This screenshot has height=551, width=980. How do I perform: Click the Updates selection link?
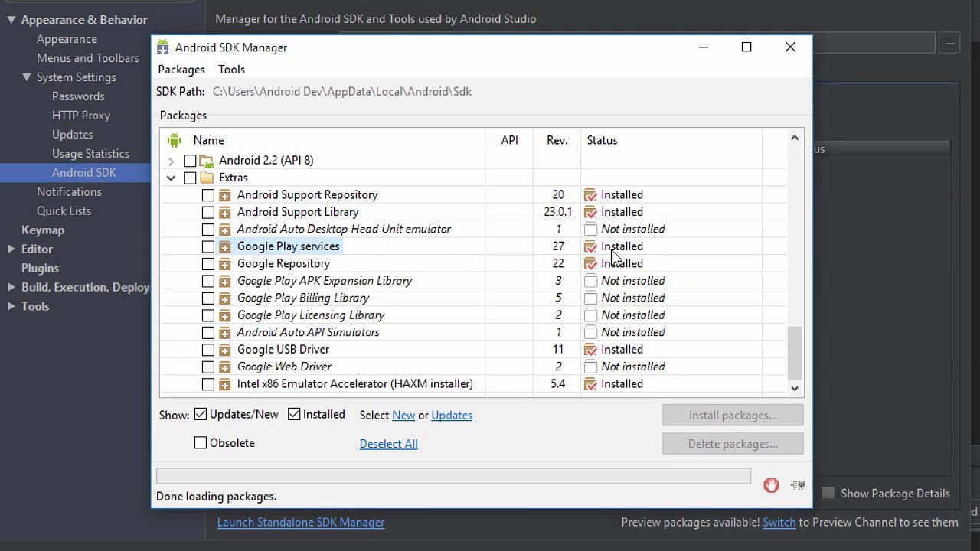pyautogui.click(x=452, y=415)
